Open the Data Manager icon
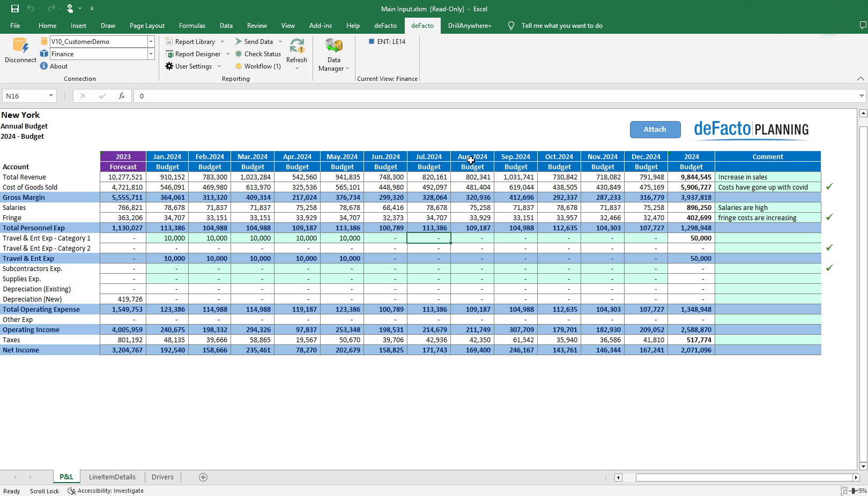This screenshot has width=868, height=496. click(x=333, y=47)
